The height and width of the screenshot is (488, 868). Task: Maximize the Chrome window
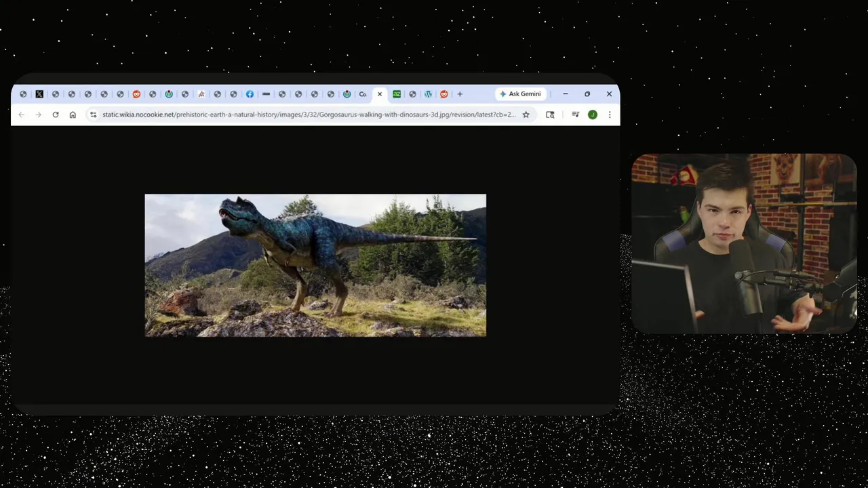pyautogui.click(x=587, y=94)
